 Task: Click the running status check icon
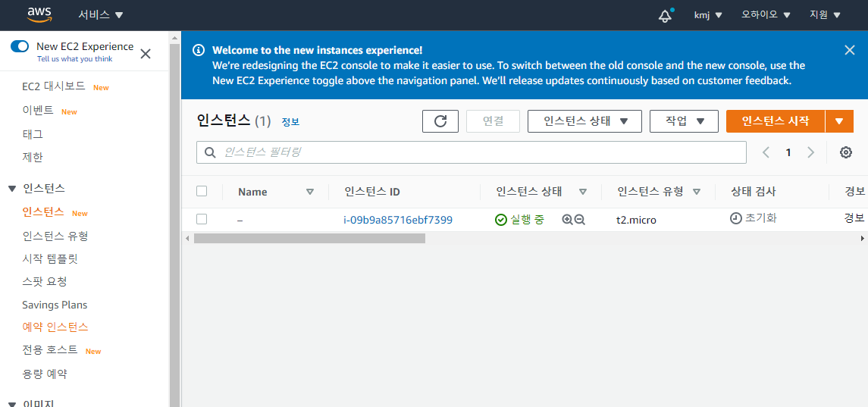(x=500, y=220)
